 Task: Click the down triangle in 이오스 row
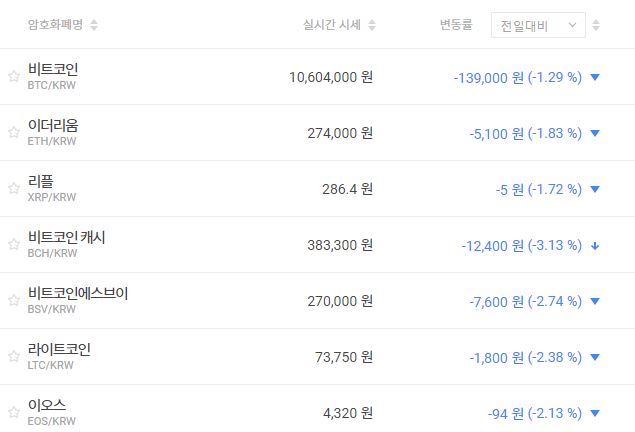(x=595, y=413)
